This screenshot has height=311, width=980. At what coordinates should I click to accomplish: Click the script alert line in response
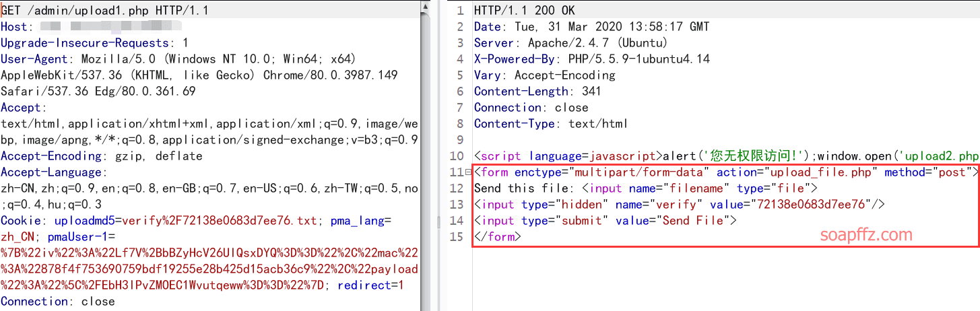726,156
